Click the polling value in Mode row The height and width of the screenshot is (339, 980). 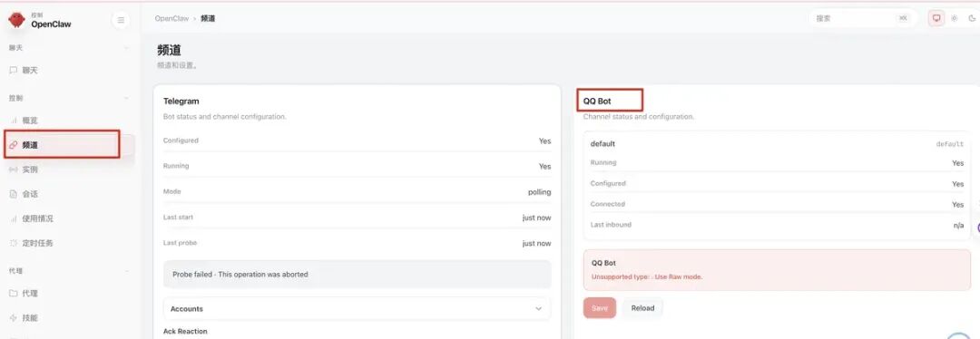(539, 192)
